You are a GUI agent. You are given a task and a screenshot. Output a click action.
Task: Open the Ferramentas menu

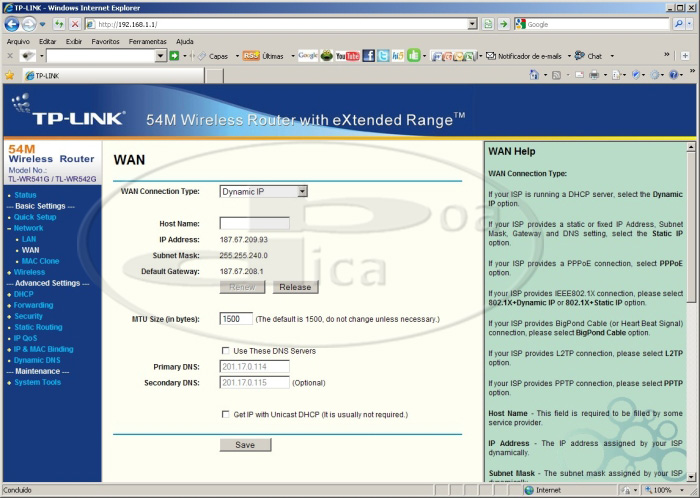coord(147,42)
